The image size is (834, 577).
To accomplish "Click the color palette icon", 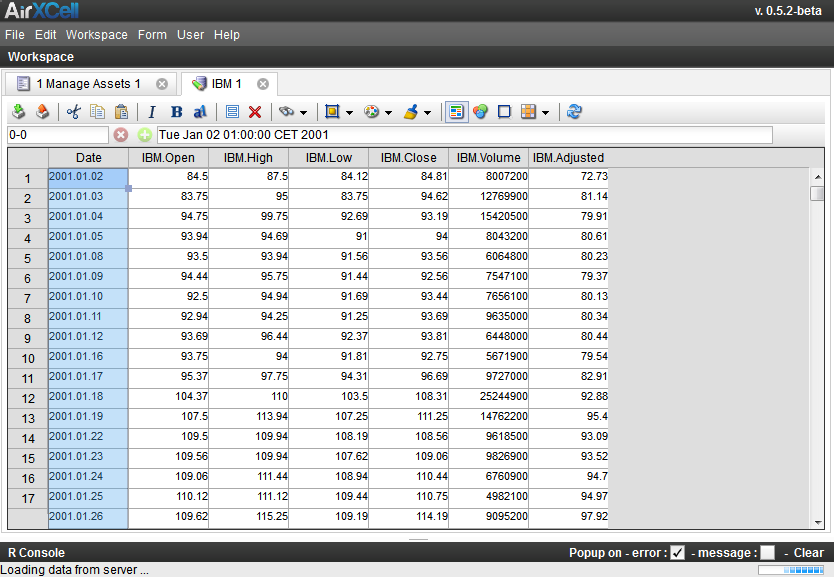I will point(371,112).
